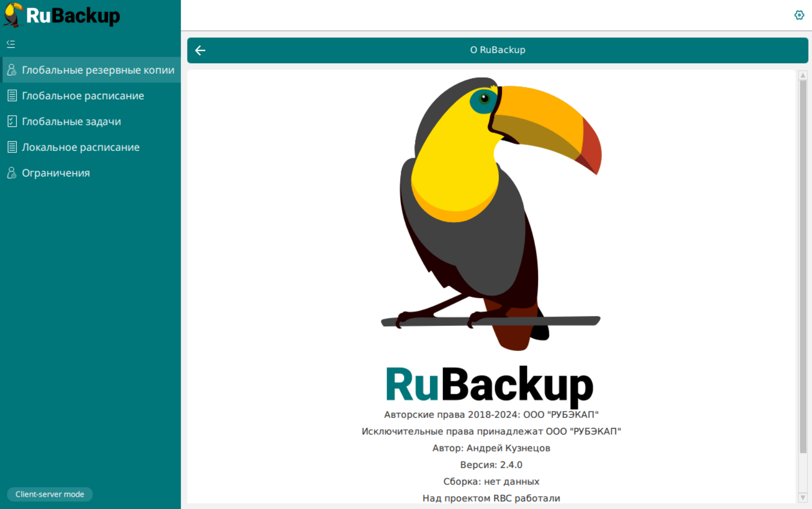
Task: Open the Глобальные резервные копии section
Action: coord(98,70)
